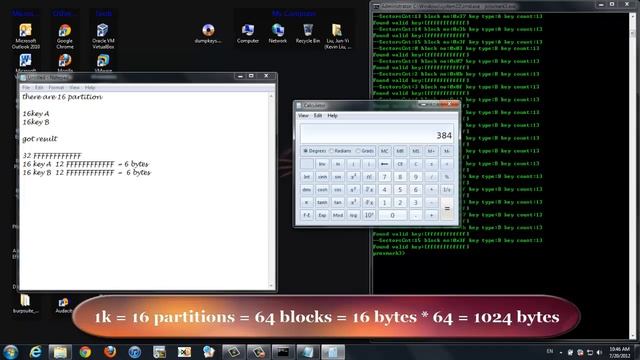This screenshot has width=640, height=360.
Task: Open Windows Explorer from the taskbar
Action: pyautogui.click(x=60, y=352)
